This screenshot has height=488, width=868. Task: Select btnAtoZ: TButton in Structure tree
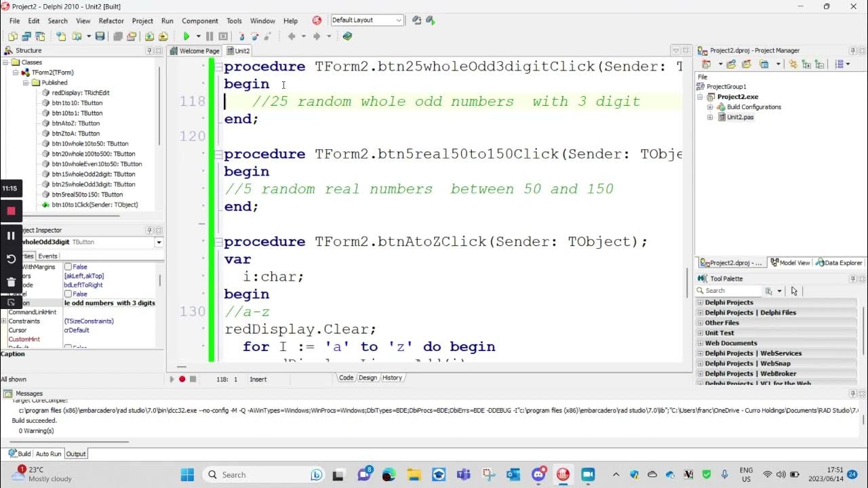[76, 123]
